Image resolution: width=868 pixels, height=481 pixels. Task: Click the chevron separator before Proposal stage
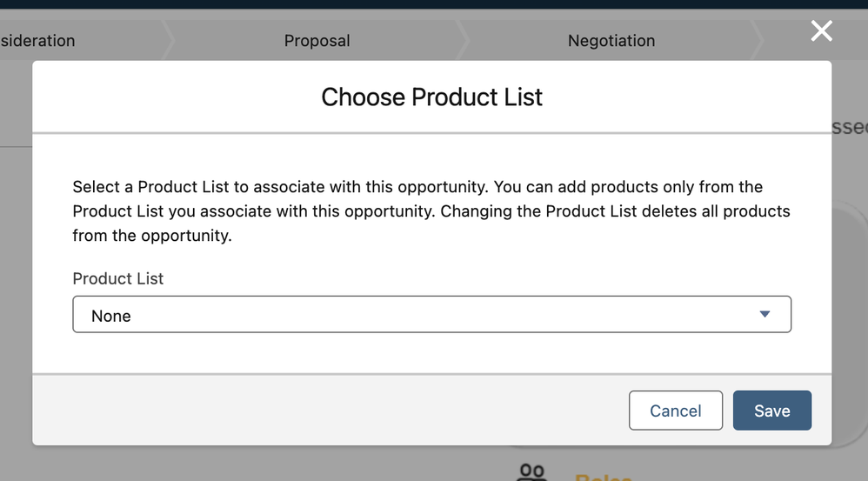point(168,40)
